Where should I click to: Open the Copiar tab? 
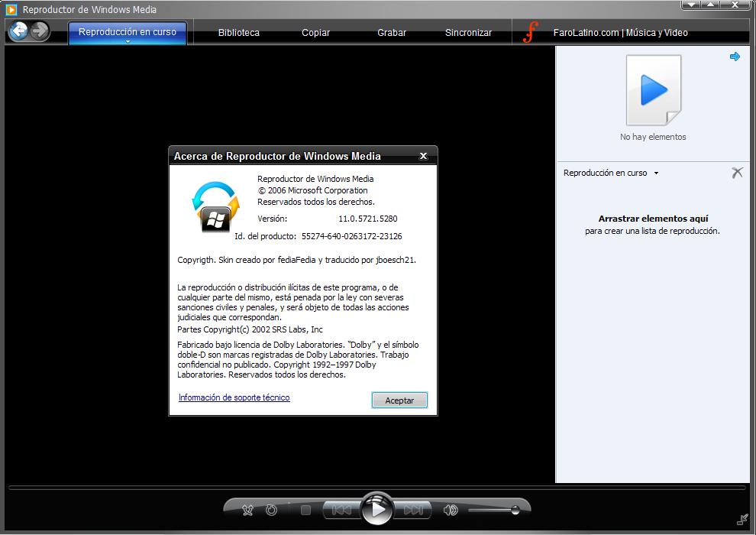click(316, 33)
